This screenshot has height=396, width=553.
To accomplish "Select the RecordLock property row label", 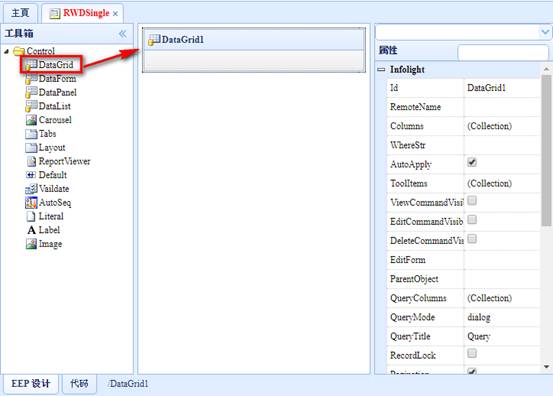I will (x=413, y=355).
